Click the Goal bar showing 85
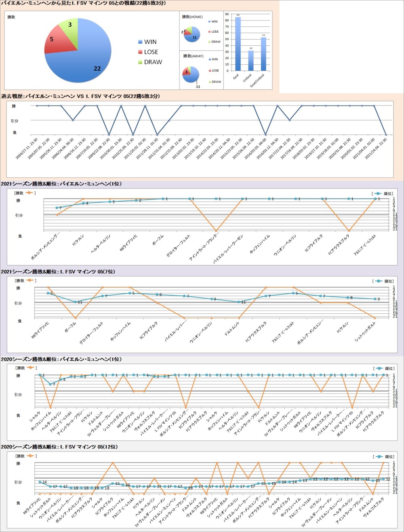Screen dimensions: 404x532 click(x=238, y=44)
